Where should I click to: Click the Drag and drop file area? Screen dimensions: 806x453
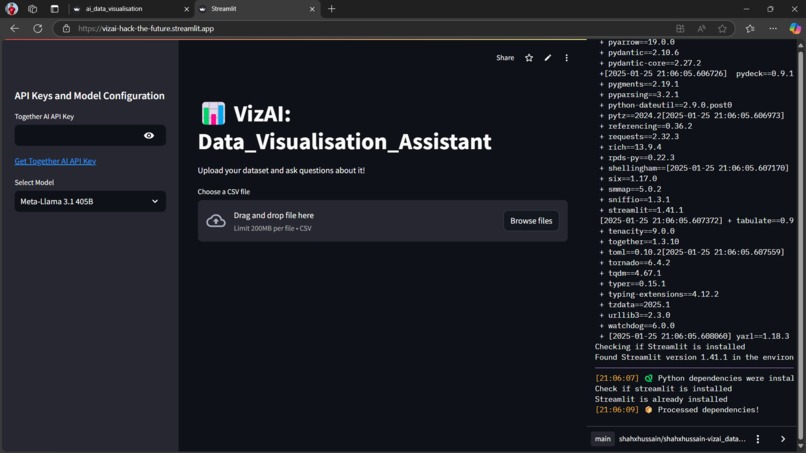382,221
